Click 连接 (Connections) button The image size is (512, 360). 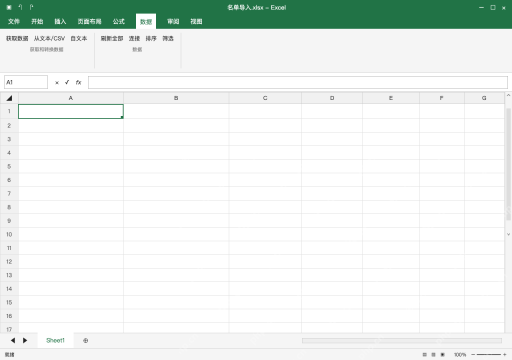[x=134, y=38]
